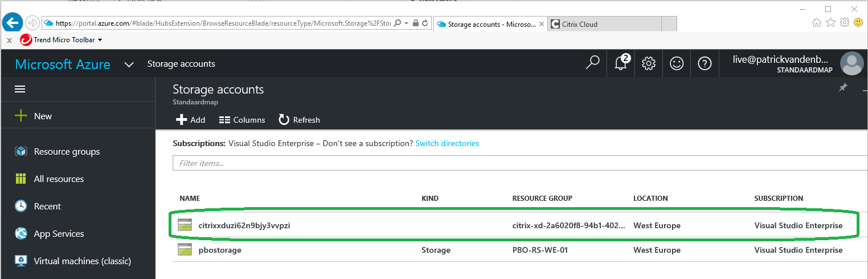
Task: Click Storage accounts breadcrumb in top bar
Action: [181, 64]
